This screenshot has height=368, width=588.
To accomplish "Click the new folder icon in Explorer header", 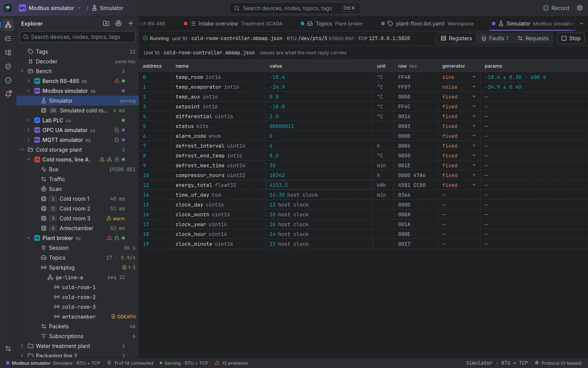I will [x=106, y=23].
